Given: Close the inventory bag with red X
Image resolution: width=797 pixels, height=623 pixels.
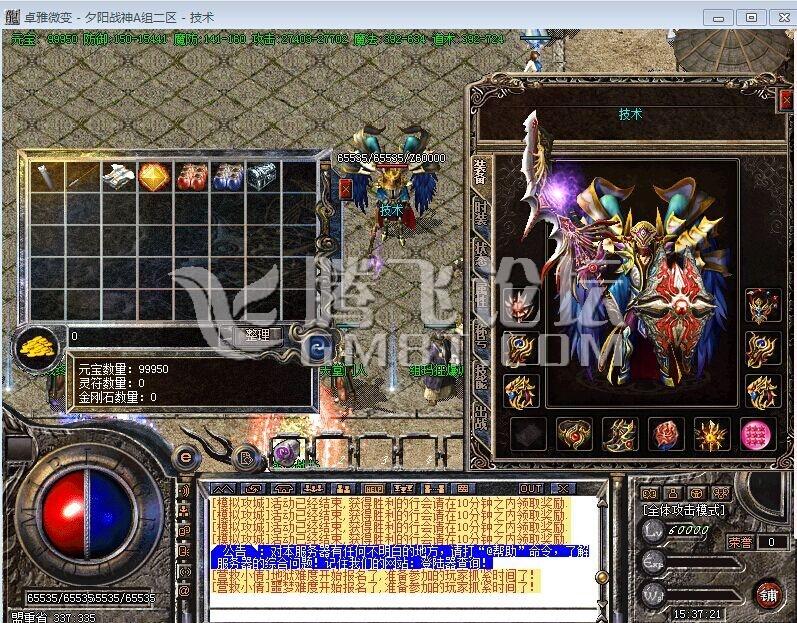Looking at the screenshot, I should pos(346,189).
